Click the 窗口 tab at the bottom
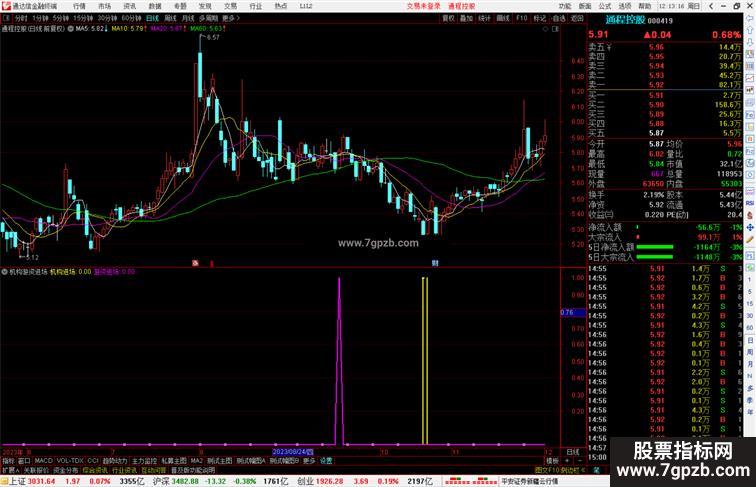Viewport: 756px width, 487px height. 24,461
